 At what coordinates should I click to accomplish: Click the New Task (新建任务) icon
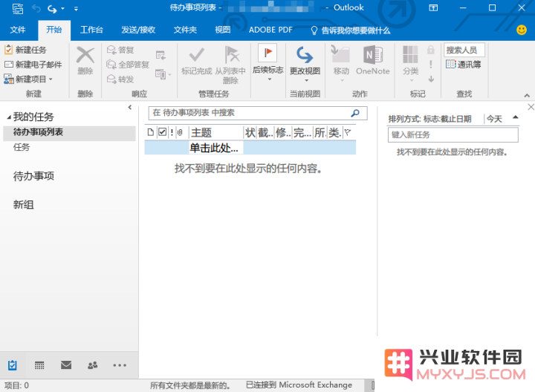tap(8, 50)
